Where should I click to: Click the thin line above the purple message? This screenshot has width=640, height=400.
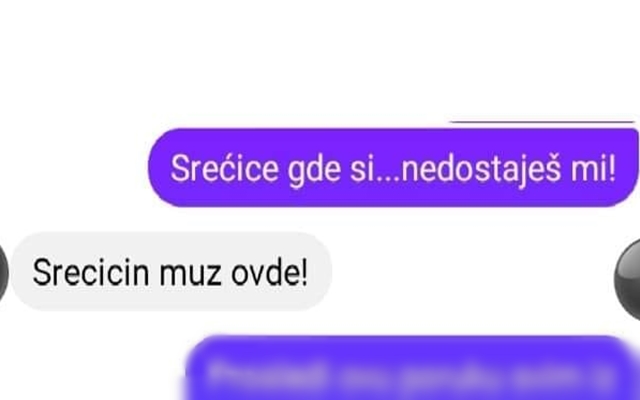[x=542, y=122]
